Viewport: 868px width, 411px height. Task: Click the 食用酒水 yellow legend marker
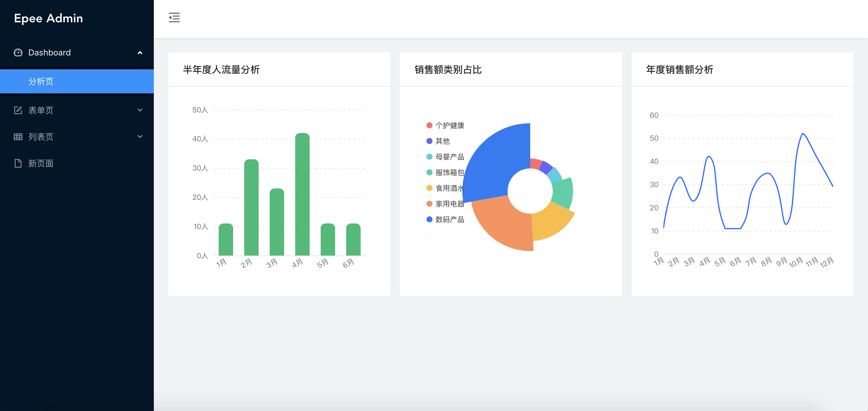pyautogui.click(x=429, y=188)
